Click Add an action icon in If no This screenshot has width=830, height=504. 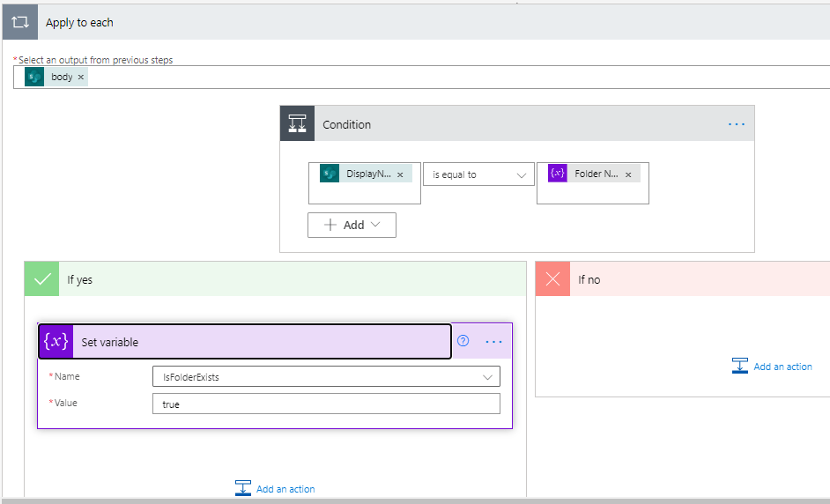(x=740, y=366)
